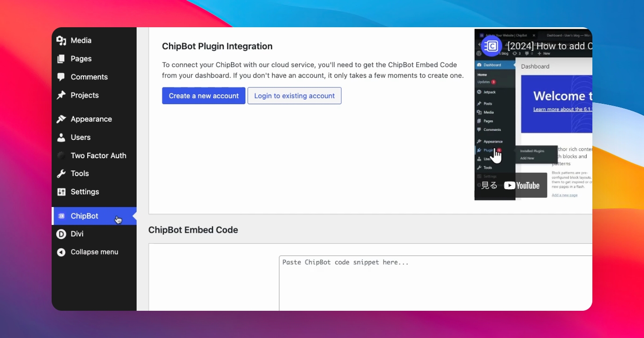This screenshot has height=338, width=644.
Task: Click the Media icon in the sidebar
Action: 61,40
